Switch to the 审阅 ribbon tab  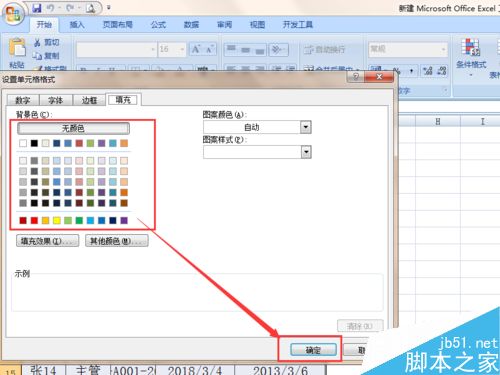[224, 24]
